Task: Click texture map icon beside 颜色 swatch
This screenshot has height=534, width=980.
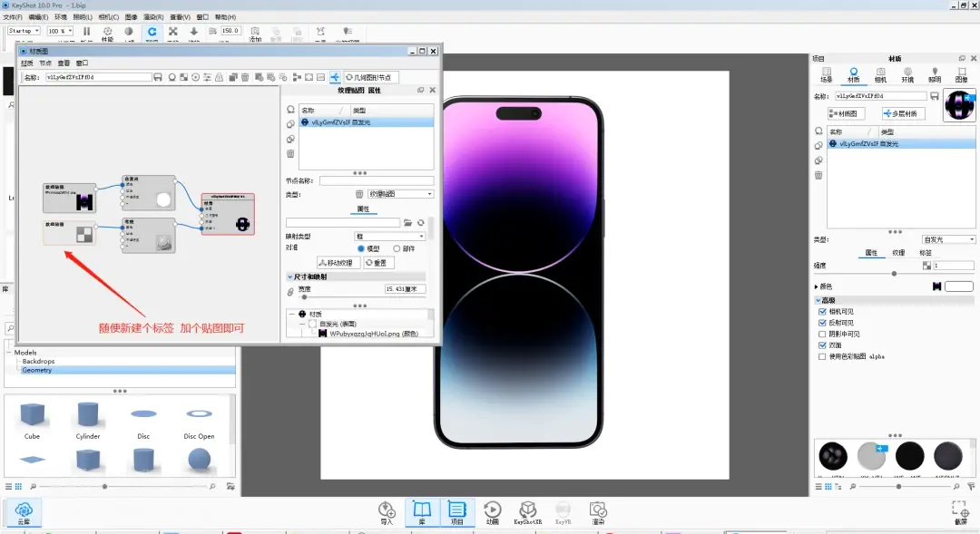Action: (x=936, y=286)
